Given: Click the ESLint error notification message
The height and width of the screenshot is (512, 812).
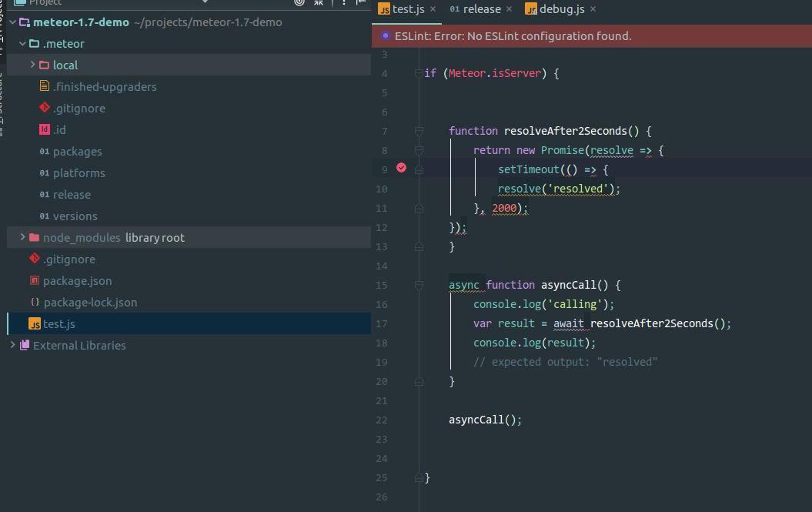Looking at the screenshot, I should pos(513,36).
